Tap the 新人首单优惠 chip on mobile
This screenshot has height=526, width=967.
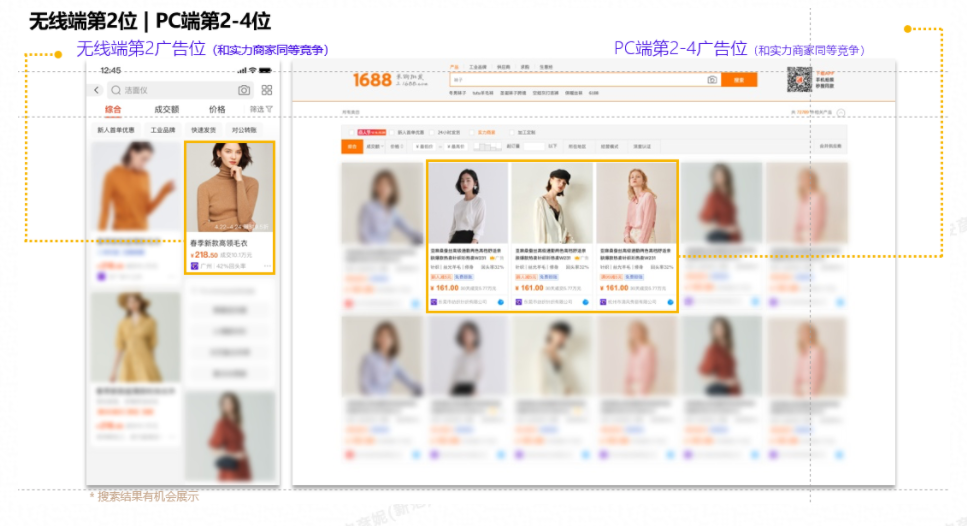coord(116,130)
